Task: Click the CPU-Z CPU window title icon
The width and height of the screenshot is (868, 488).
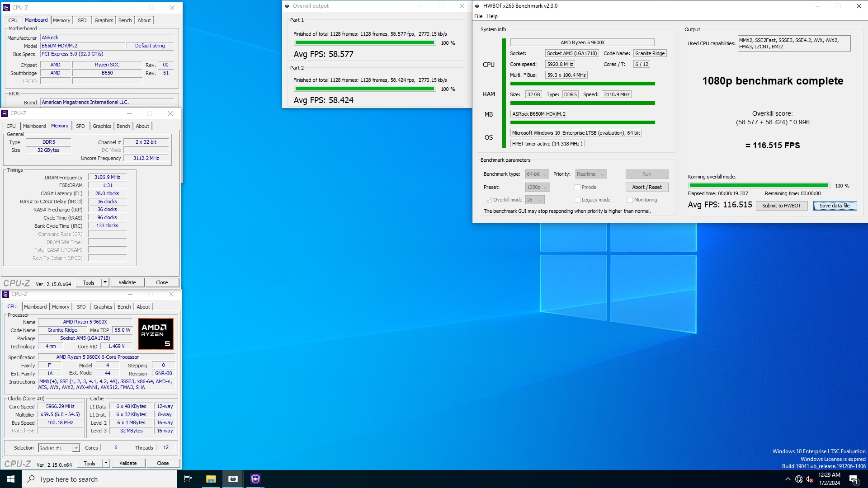Action: click(x=5, y=294)
